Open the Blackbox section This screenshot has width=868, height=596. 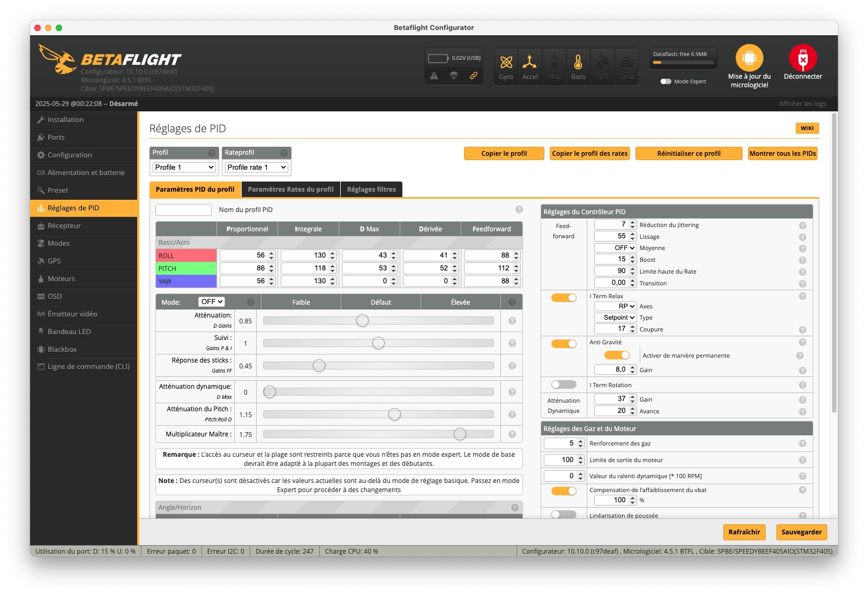pos(84,350)
